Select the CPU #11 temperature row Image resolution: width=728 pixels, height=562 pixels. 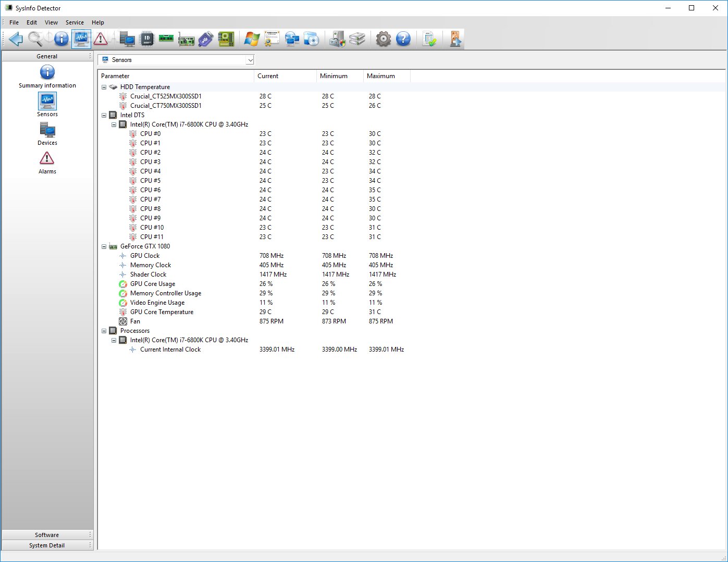[412, 237]
